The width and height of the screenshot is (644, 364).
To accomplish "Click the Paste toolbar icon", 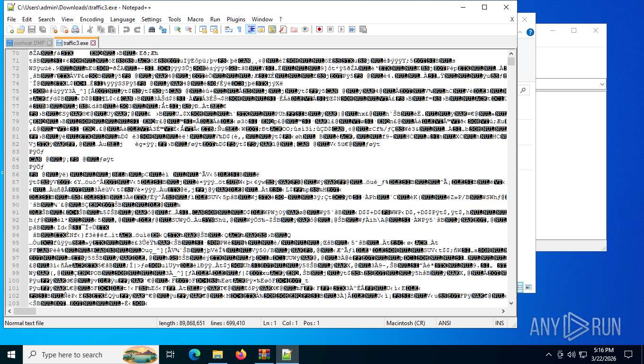I will [x=112, y=29].
